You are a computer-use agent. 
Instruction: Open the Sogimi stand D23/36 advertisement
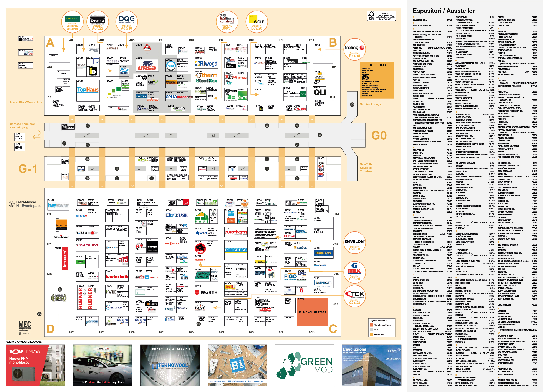[x=372, y=365]
